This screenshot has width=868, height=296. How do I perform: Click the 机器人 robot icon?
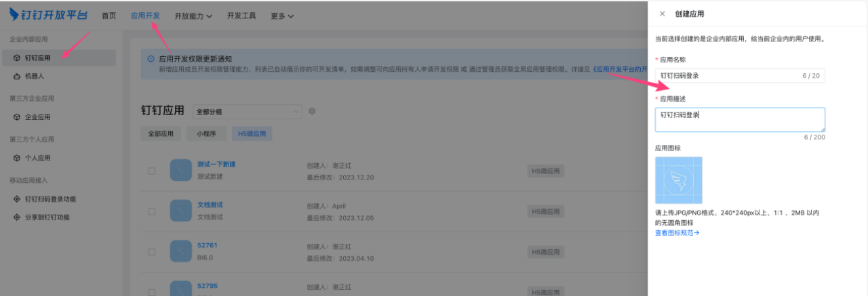click(x=17, y=77)
